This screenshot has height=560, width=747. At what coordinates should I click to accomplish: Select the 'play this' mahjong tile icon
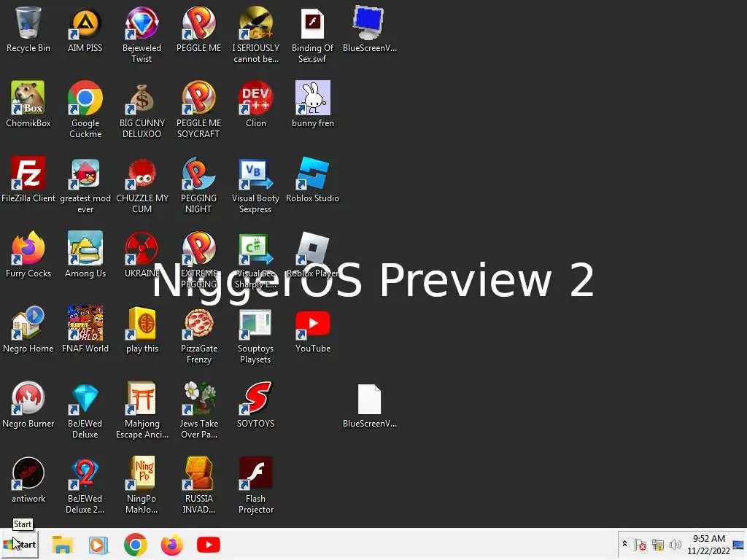142,330
